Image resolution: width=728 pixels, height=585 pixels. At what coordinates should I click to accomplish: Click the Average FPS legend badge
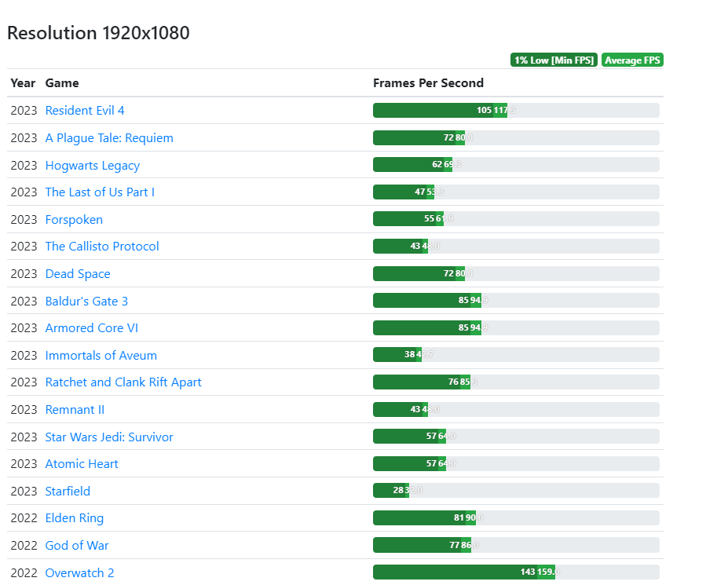click(x=632, y=60)
